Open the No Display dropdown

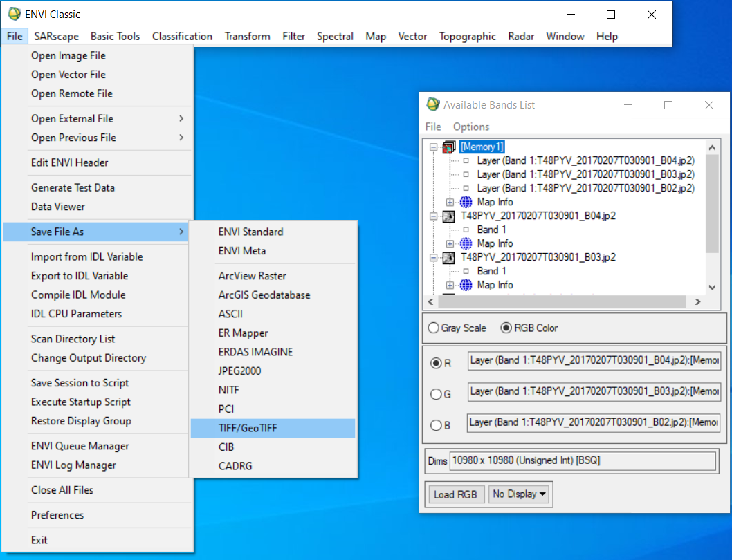click(519, 494)
